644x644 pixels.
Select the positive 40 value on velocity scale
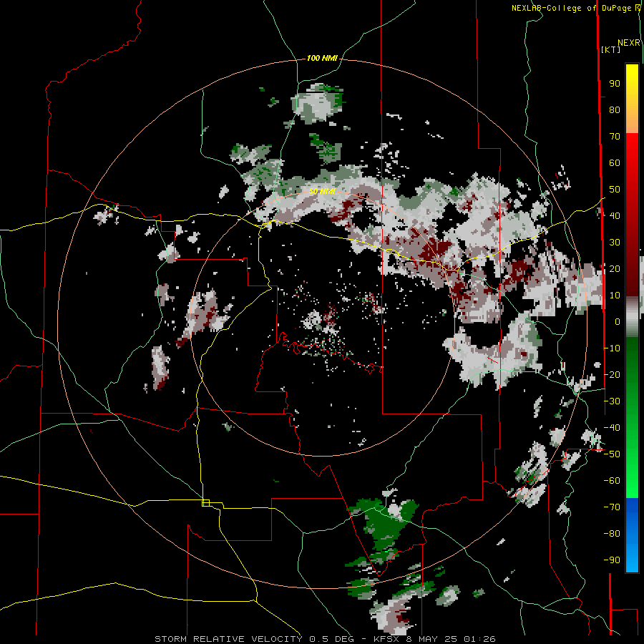(615, 215)
